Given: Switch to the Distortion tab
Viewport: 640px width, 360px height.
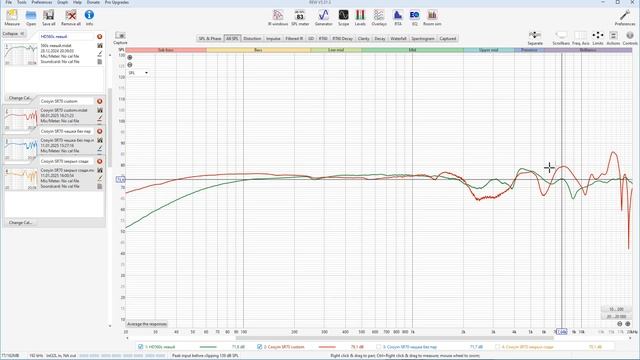Looking at the screenshot, I should [x=252, y=38].
